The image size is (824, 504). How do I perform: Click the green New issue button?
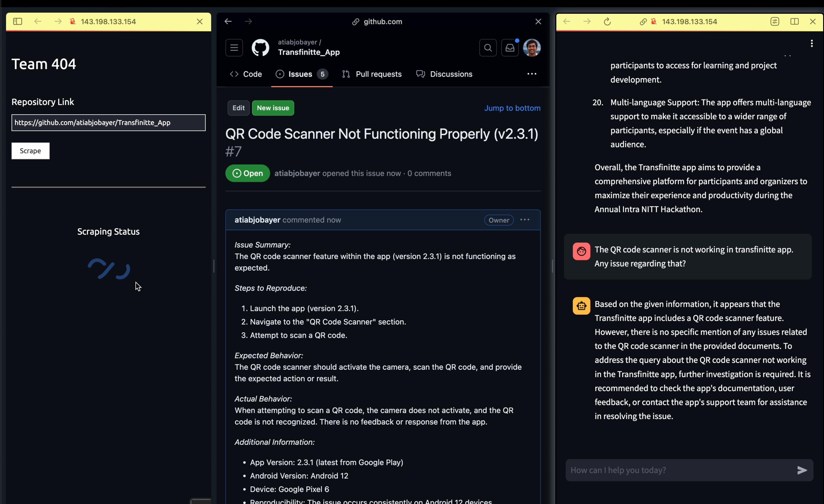[273, 108]
